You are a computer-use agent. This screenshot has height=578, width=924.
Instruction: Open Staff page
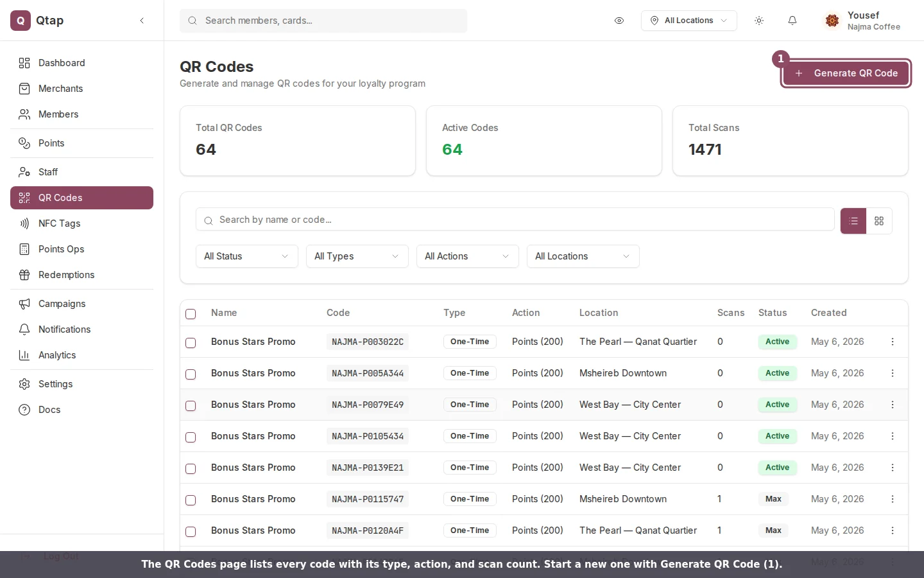pyautogui.click(x=81, y=172)
